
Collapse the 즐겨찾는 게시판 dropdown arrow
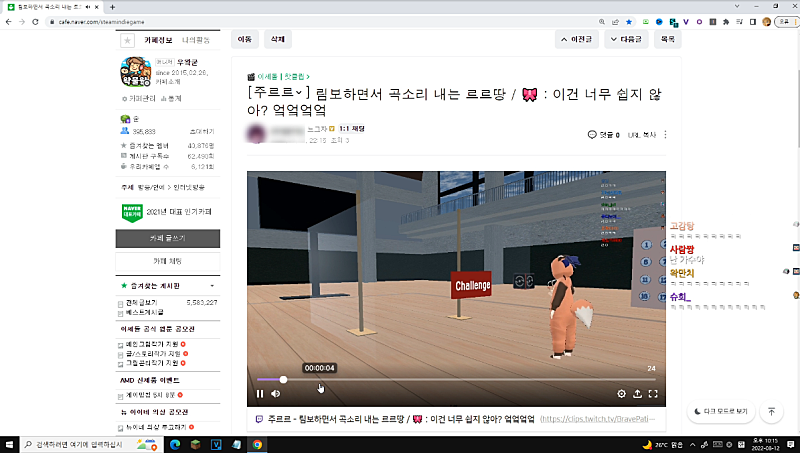click(x=212, y=286)
